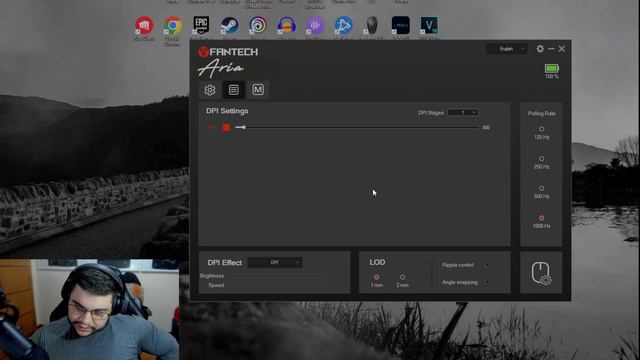The width and height of the screenshot is (640, 360).
Task: Open the English language dropdown
Action: 507,49
